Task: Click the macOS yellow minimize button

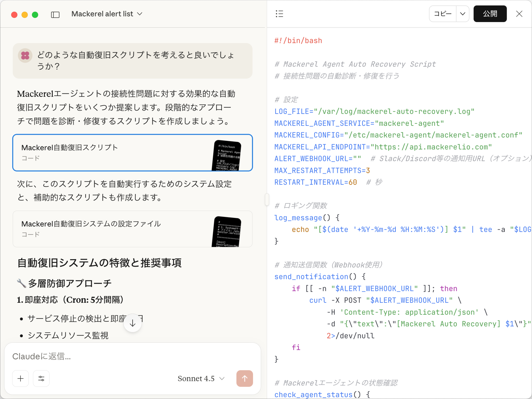Action: 25,15
